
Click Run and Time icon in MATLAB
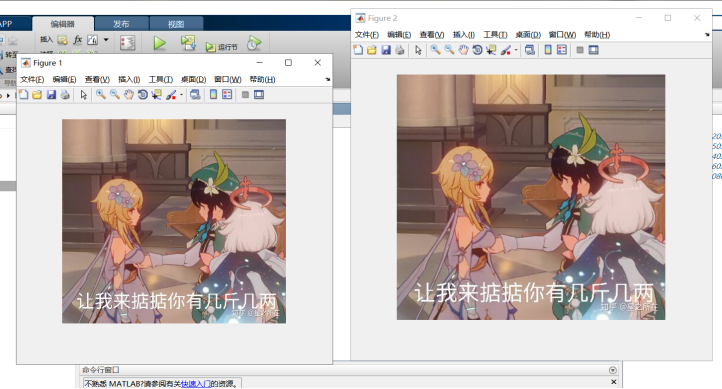(254, 43)
